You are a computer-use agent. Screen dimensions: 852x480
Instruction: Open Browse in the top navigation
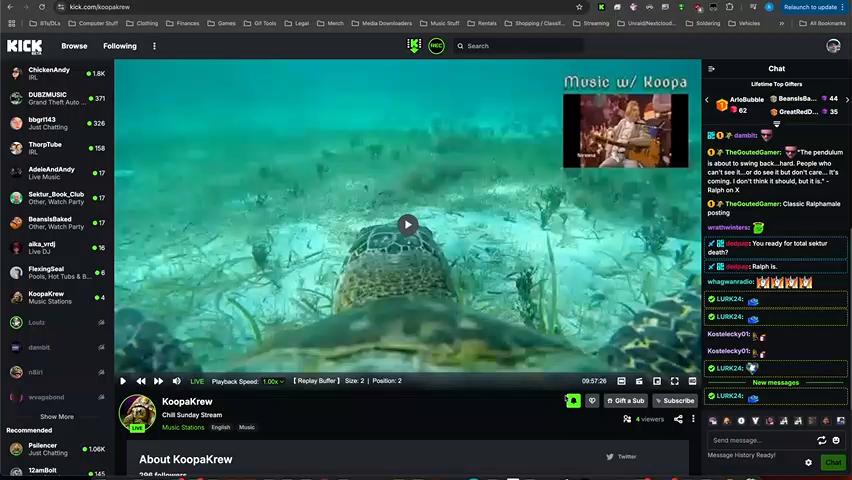coord(74,46)
